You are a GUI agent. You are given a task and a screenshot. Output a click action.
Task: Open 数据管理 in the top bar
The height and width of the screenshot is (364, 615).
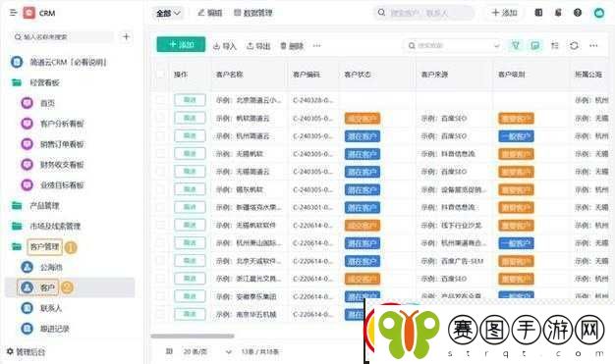point(253,13)
